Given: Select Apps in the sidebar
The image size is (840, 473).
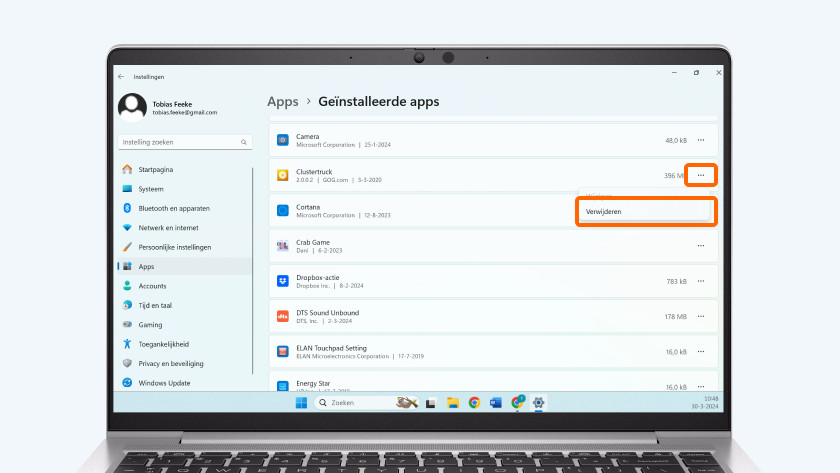Looking at the screenshot, I should (185, 266).
